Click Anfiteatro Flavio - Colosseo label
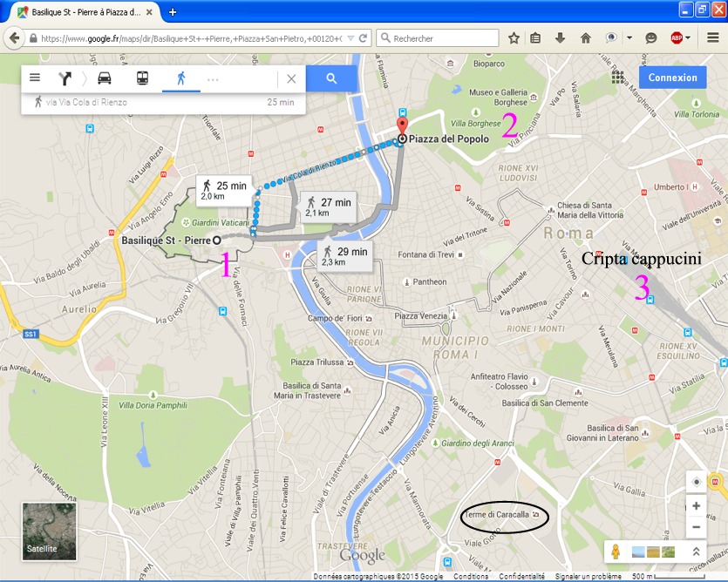The height and width of the screenshot is (582, 728). (x=500, y=382)
